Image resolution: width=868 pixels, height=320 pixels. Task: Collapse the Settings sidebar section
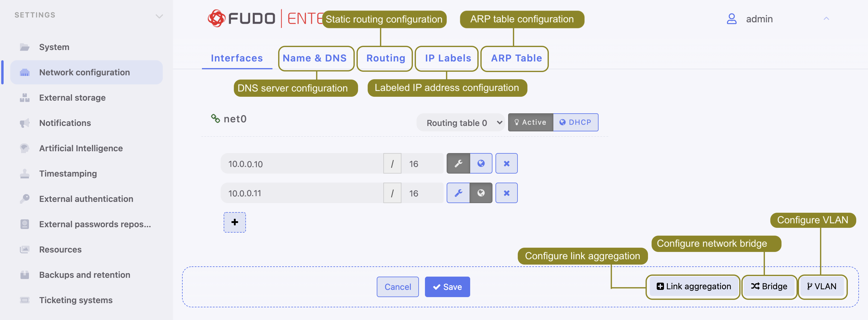tap(159, 16)
